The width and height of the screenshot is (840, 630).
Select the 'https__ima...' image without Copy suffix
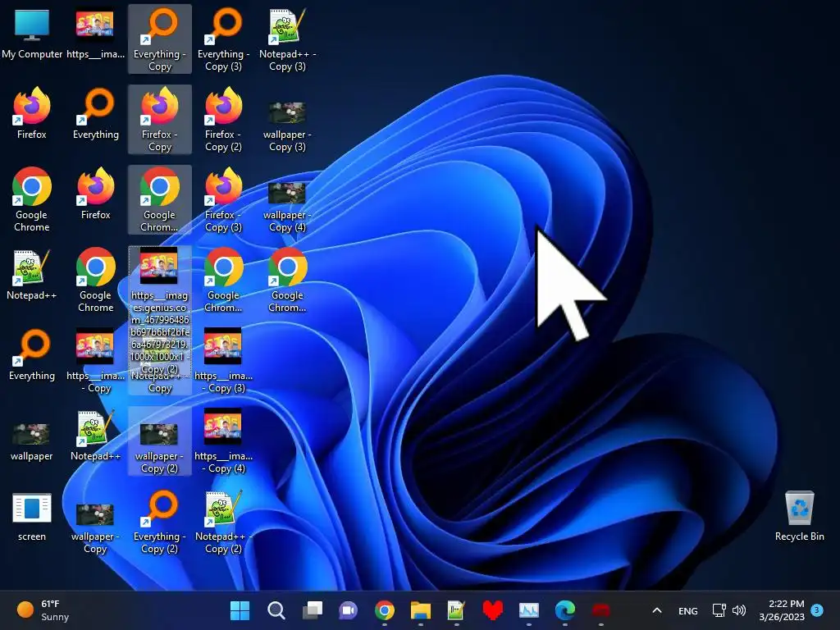pos(95,33)
